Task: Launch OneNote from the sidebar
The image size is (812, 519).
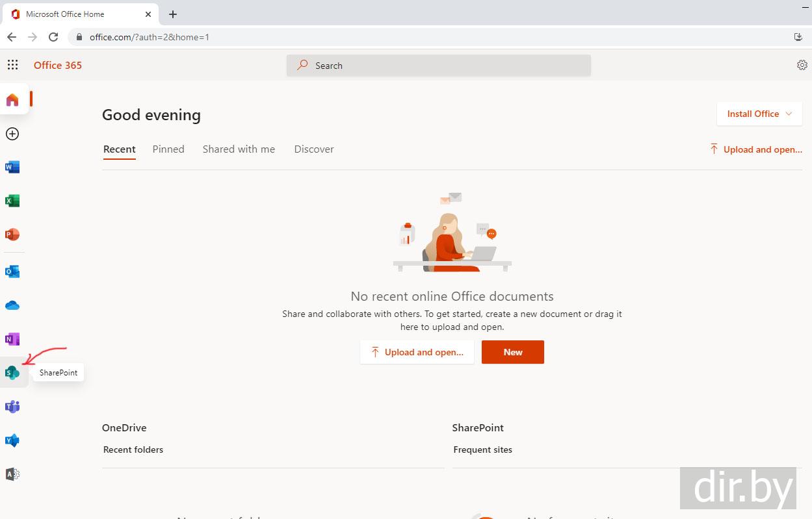Action: pyautogui.click(x=12, y=339)
